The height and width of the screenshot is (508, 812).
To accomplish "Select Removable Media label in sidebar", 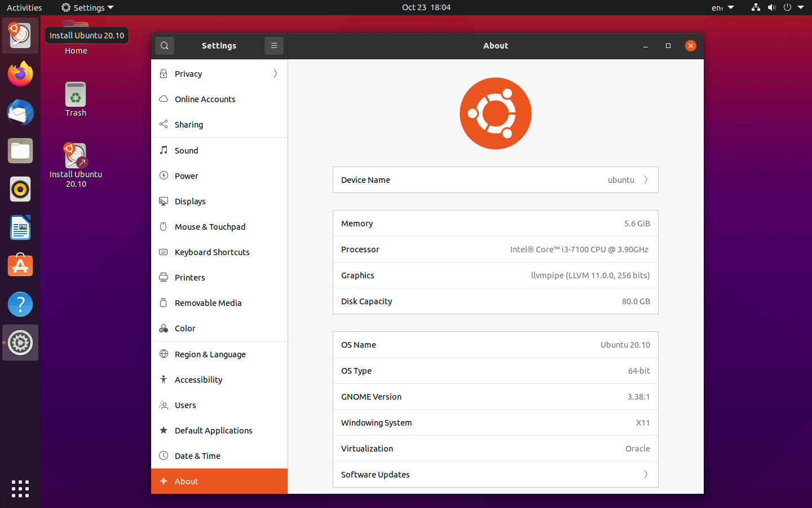I will [208, 303].
